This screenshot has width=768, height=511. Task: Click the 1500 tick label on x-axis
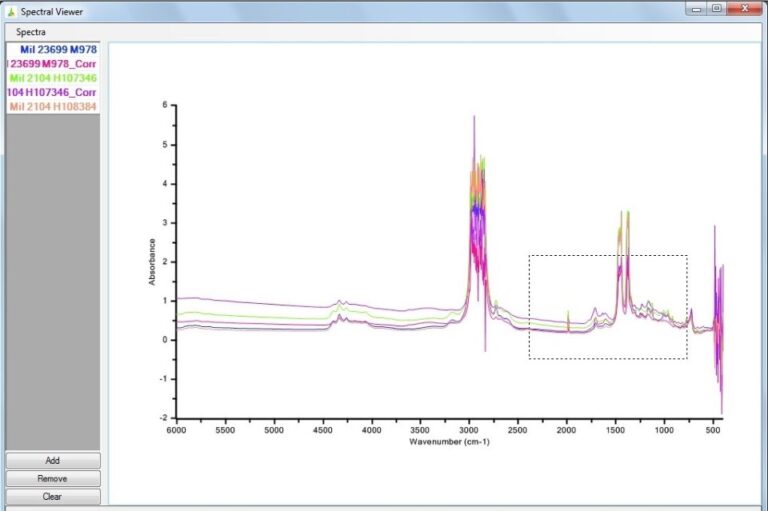pyautogui.click(x=615, y=430)
